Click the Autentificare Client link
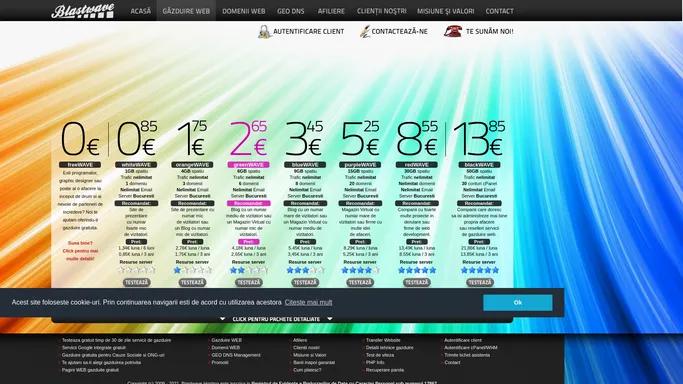 coord(308,31)
